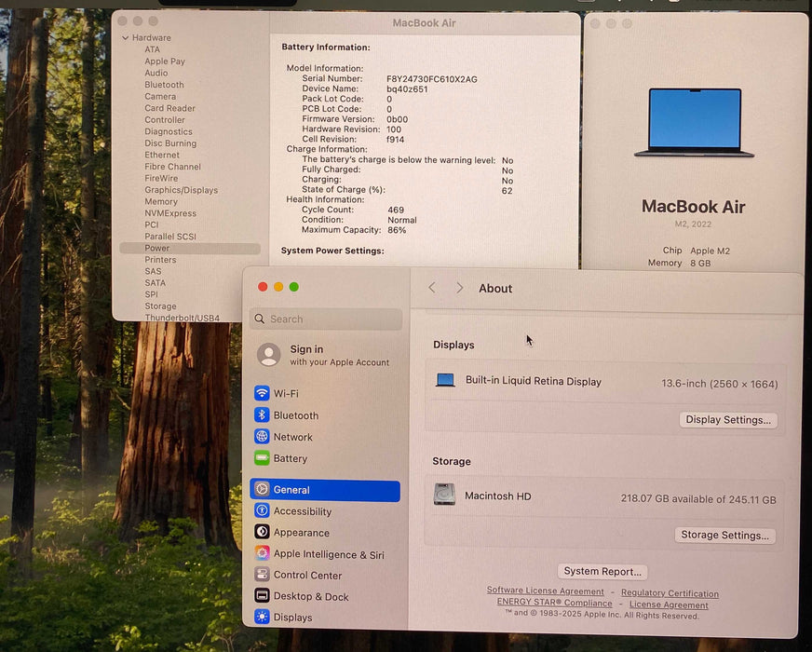
Task: Select Disc Burning in Hardware list
Action: coord(170,143)
